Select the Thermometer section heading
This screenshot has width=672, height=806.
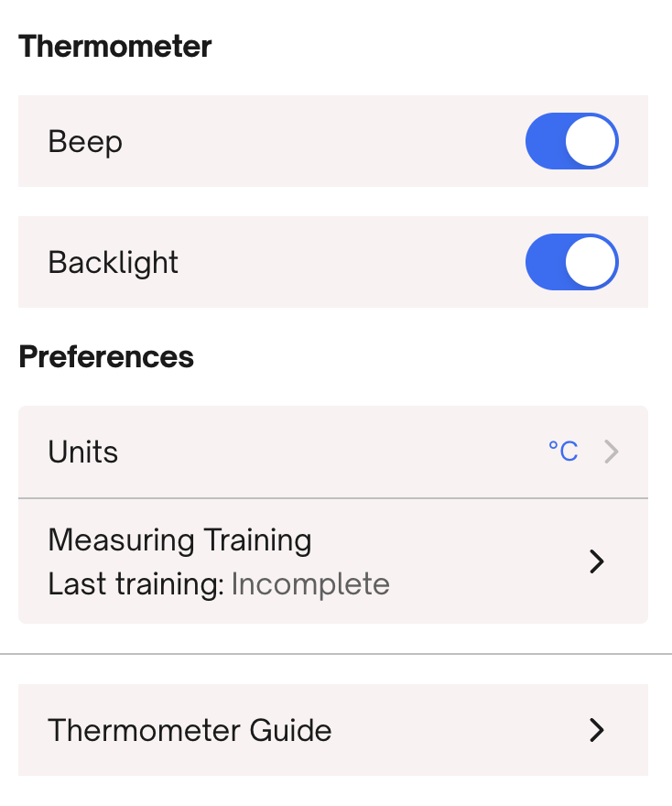pyautogui.click(x=115, y=47)
